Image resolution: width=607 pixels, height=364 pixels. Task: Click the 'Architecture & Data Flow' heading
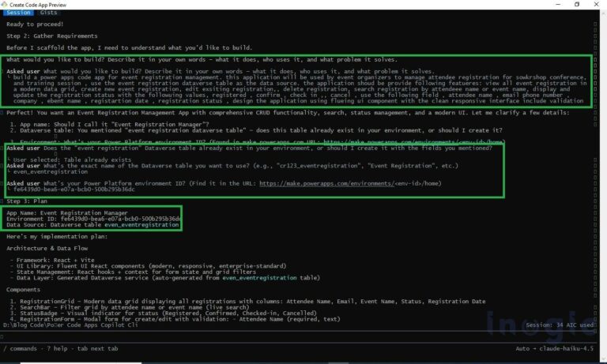tap(47, 249)
